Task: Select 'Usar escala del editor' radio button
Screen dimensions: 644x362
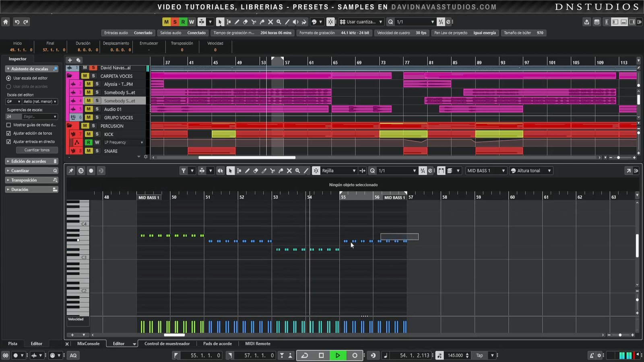Action: click(8, 78)
